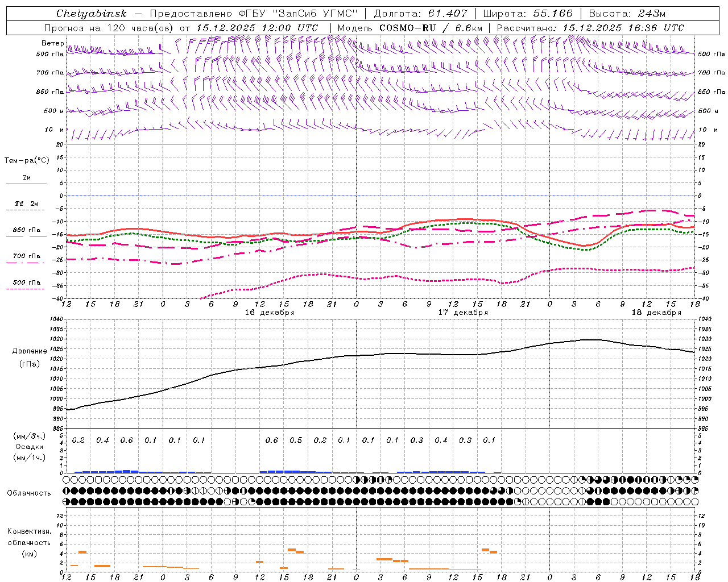Click the green dashed Td 2м legend line

[25, 210]
